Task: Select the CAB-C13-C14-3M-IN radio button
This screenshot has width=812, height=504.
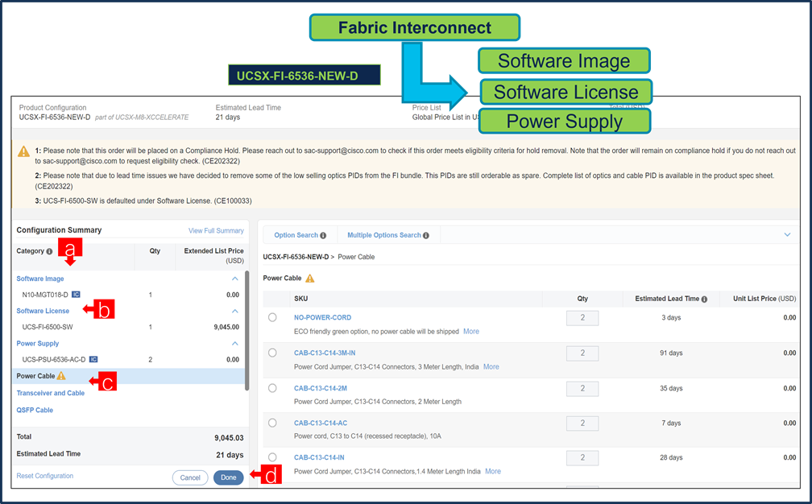Action: click(x=272, y=353)
